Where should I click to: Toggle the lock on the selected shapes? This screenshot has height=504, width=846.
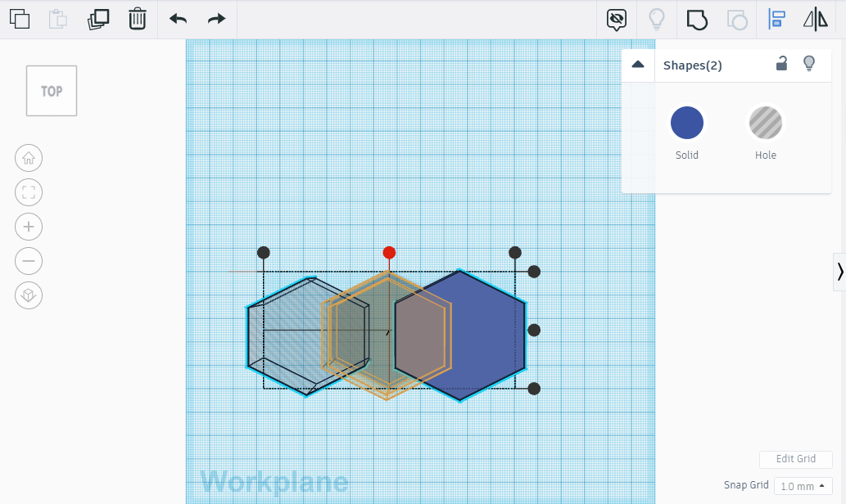[781, 64]
